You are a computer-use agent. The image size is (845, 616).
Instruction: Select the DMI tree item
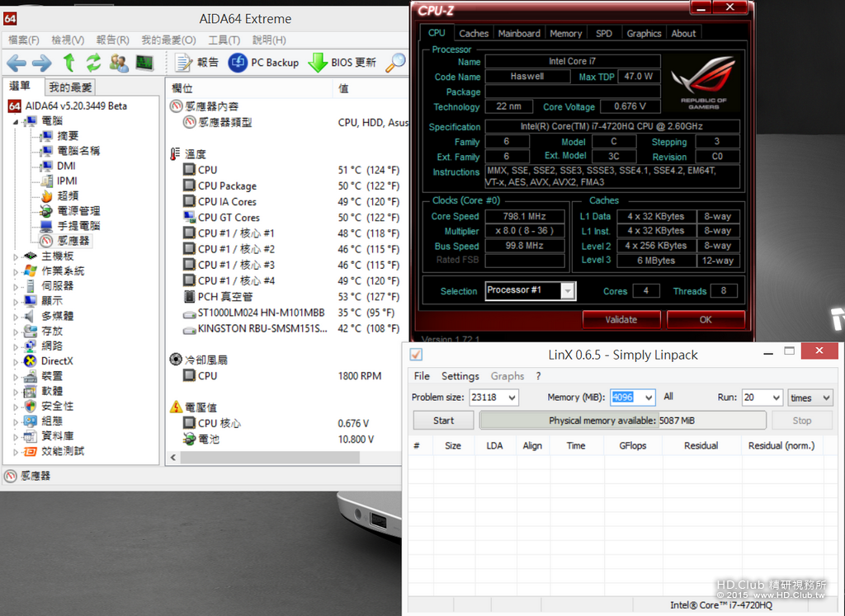coord(66,166)
